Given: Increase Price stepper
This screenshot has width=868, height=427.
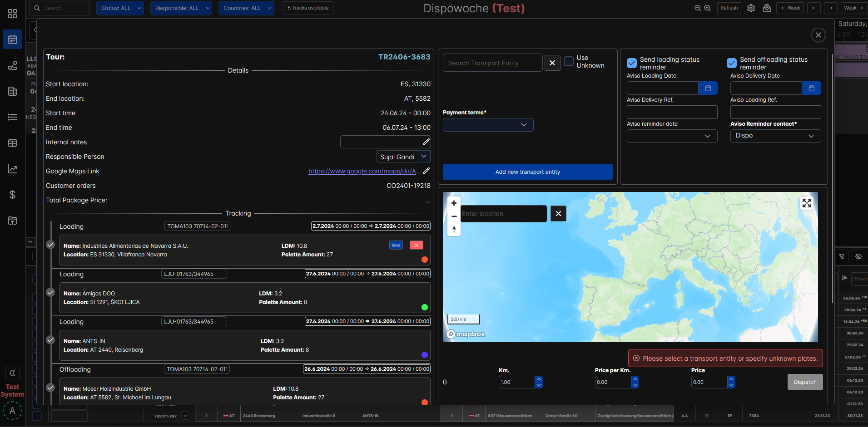Looking at the screenshot, I should coord(731,379).
